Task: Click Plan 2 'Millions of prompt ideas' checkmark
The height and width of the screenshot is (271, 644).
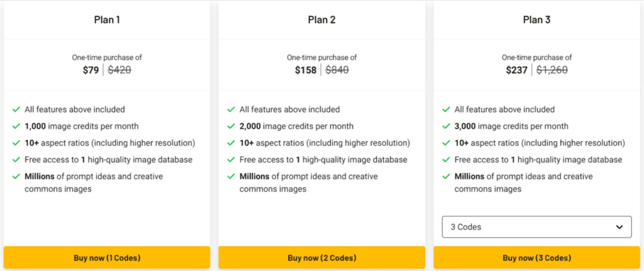Action: pyautogui.click(x=231, y=177)
